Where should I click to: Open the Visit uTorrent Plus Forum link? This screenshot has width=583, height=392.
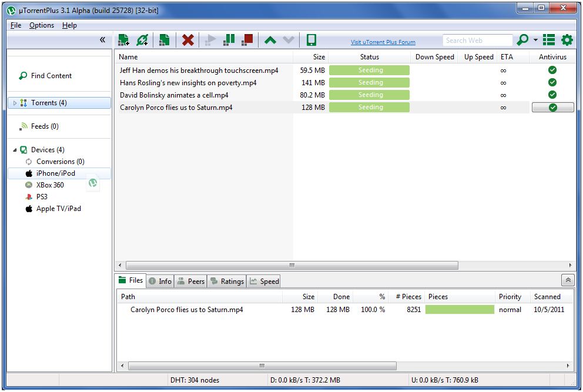coord(383,42)
